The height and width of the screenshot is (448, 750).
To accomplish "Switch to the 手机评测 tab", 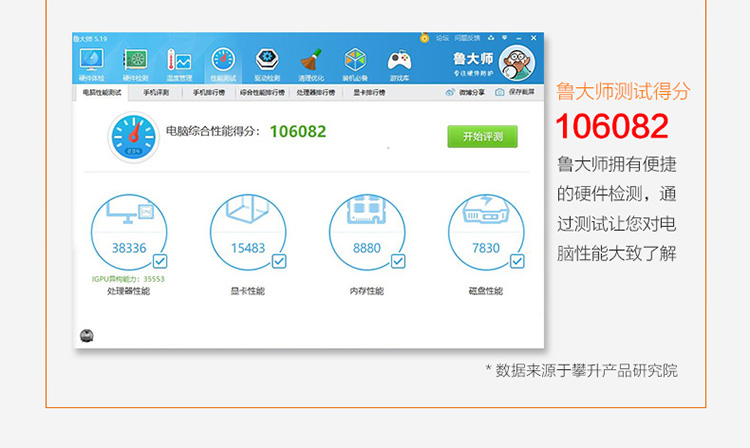I will (x=156, y=93).
